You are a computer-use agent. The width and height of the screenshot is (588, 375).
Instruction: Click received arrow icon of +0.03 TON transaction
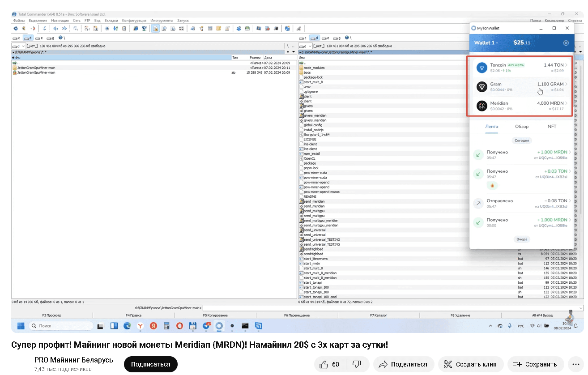click(478, 174)
